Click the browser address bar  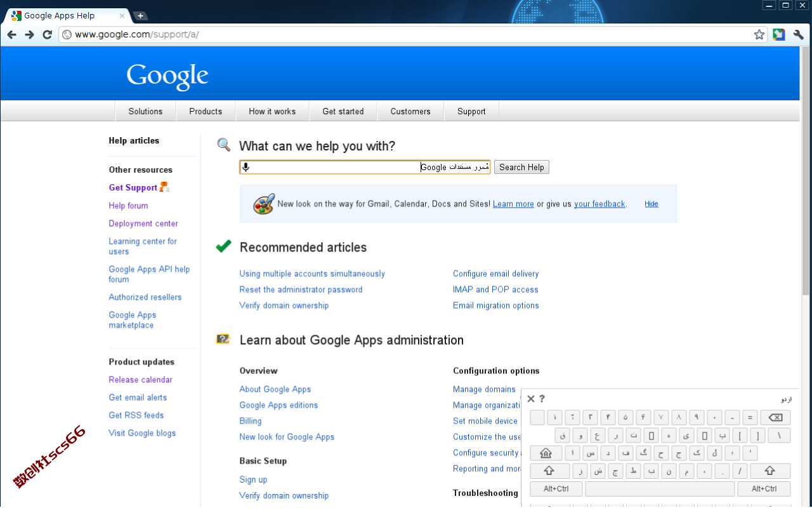click(412, 34)
